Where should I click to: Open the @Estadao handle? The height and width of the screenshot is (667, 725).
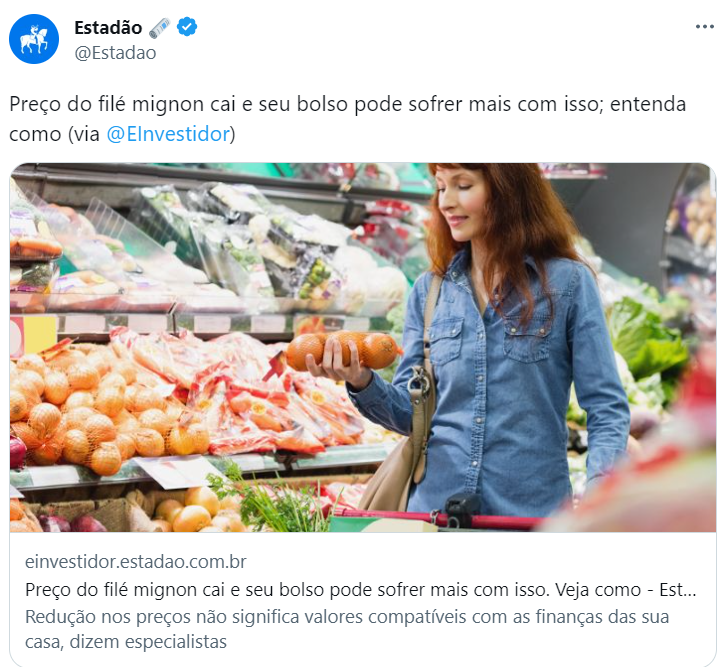[x=115, y=53]
